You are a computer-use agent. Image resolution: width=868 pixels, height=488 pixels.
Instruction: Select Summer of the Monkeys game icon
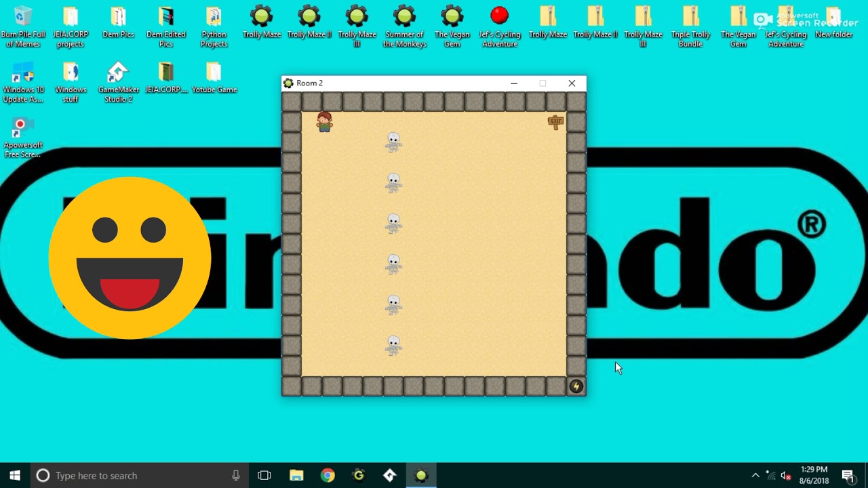coord(404,27)
